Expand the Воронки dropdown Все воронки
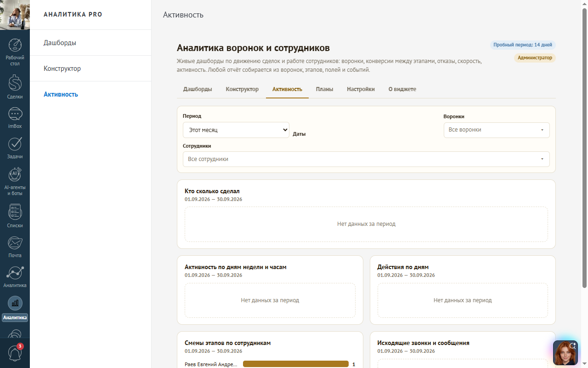The image size is (588, 368). [497, 130]
